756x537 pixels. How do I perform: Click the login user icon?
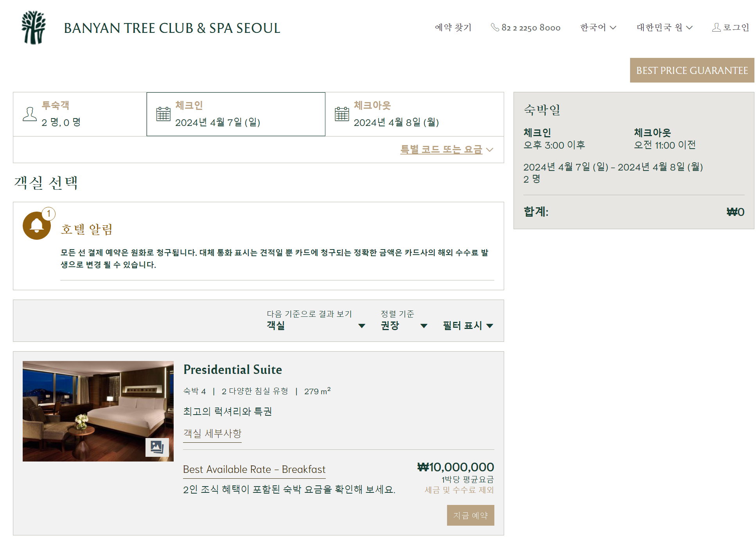coord(716,27)
